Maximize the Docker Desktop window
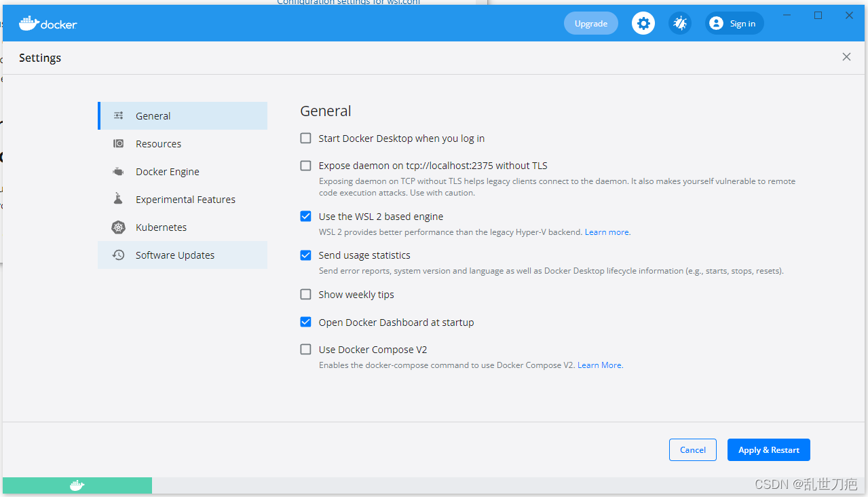This screenshot has width=868, height=497. coord(818,15)
